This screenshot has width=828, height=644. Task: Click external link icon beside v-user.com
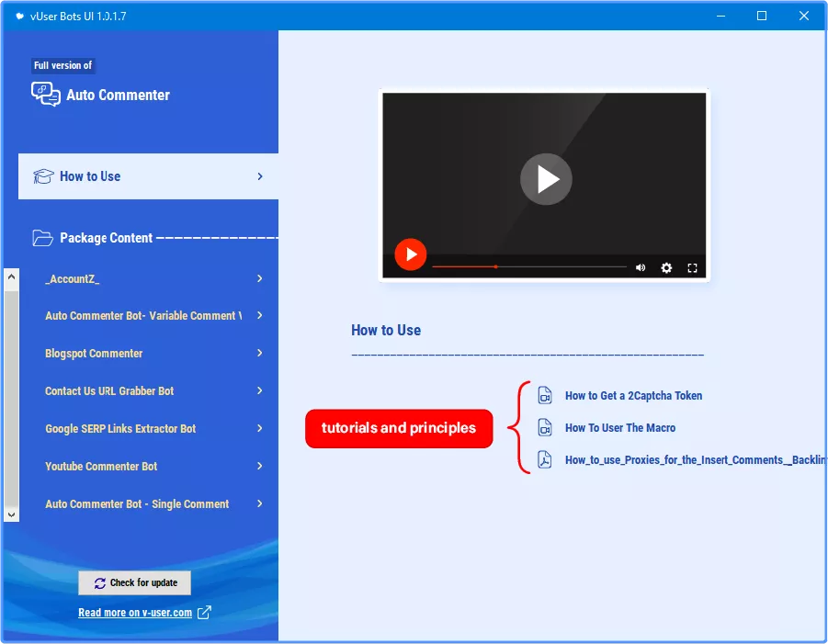click(204, 613)
